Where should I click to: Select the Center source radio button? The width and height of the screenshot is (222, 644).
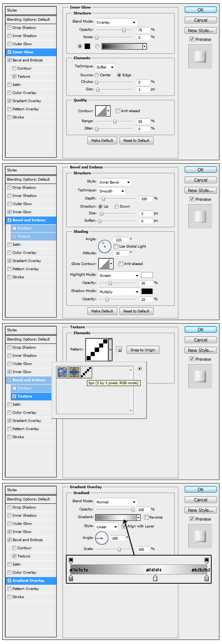[97, 75]
